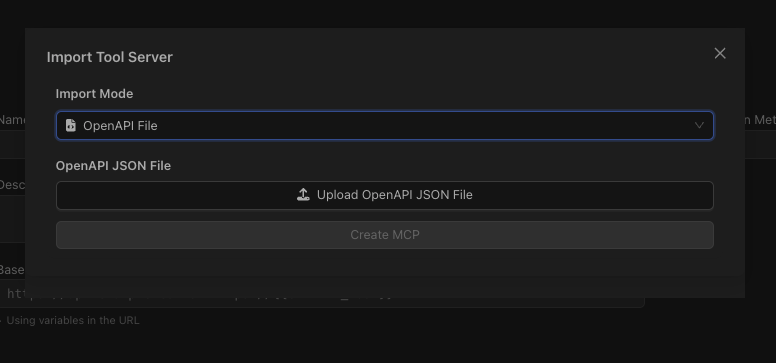This screenshot has width=776, height=363.
Task: Click the Import Mode label
Action: (94, 94)
